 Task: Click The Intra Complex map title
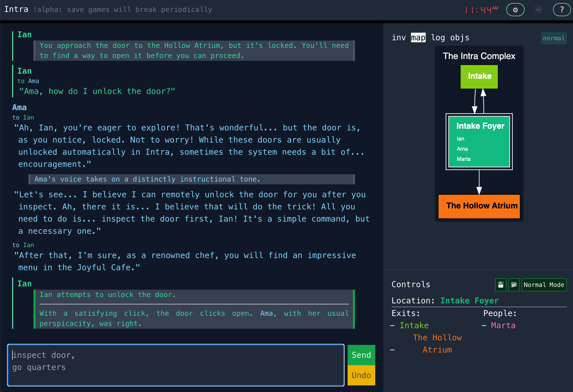tap(479, 56)
